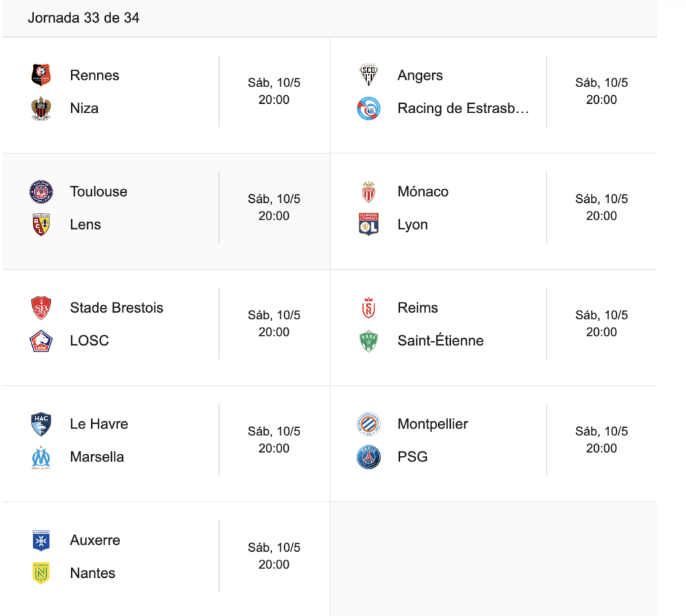
Task: Click the Niza club crest
Action: pyautogui.click(x=41, y=108)
